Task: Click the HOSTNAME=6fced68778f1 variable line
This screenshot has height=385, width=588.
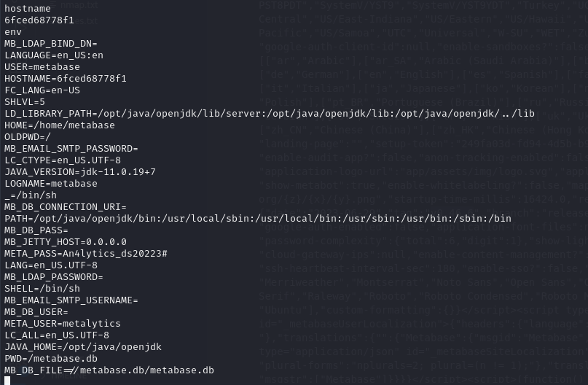Action: pos(66,79)
